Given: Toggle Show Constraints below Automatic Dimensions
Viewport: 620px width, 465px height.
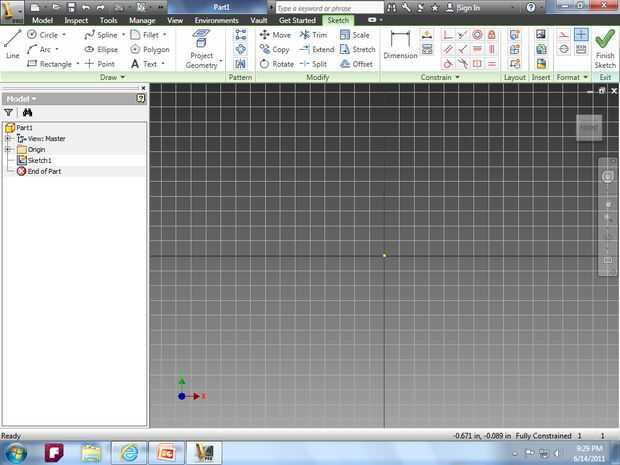Looking at the screenshot, I should [427, 49].
